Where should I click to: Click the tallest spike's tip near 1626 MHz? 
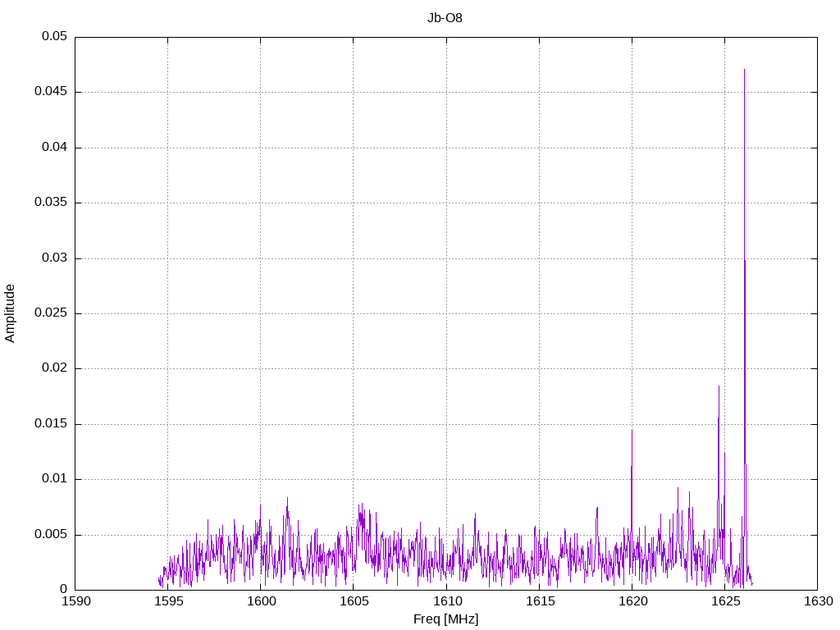click(744, 71)
